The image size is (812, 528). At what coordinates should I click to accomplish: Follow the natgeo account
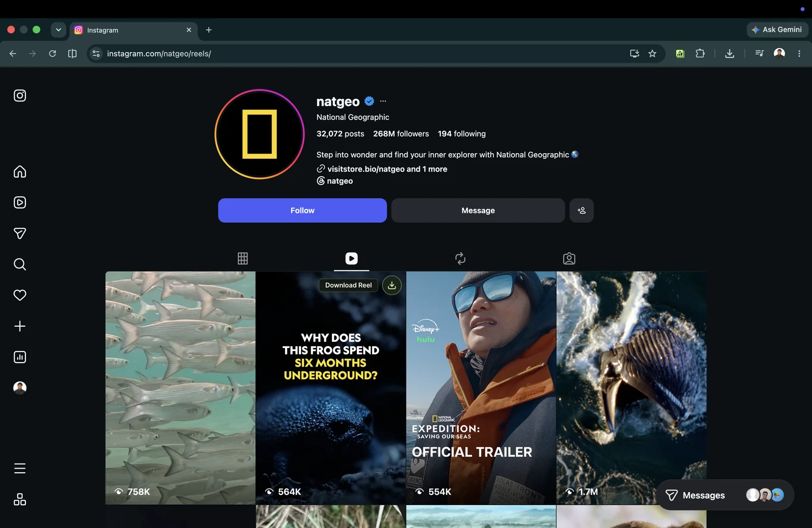(x=302, y=210)
